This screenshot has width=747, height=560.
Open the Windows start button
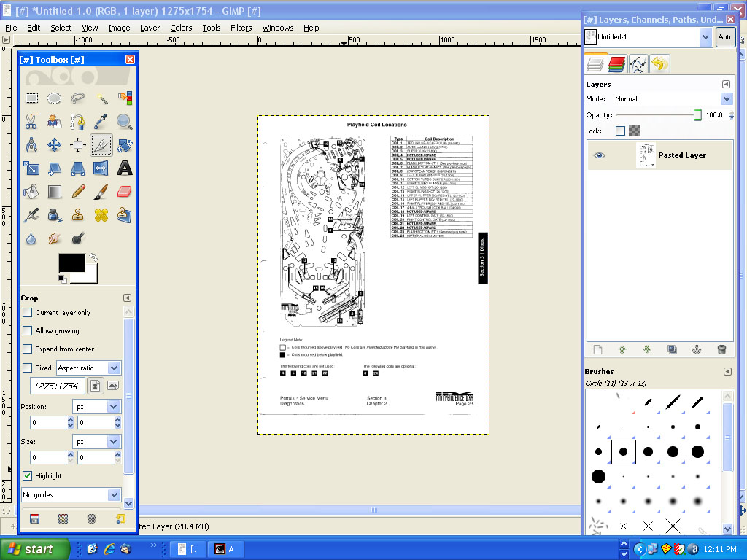point(35,549)
